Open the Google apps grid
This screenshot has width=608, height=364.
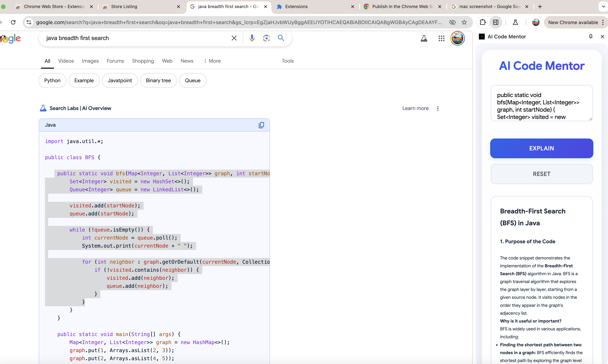[441, 38]
